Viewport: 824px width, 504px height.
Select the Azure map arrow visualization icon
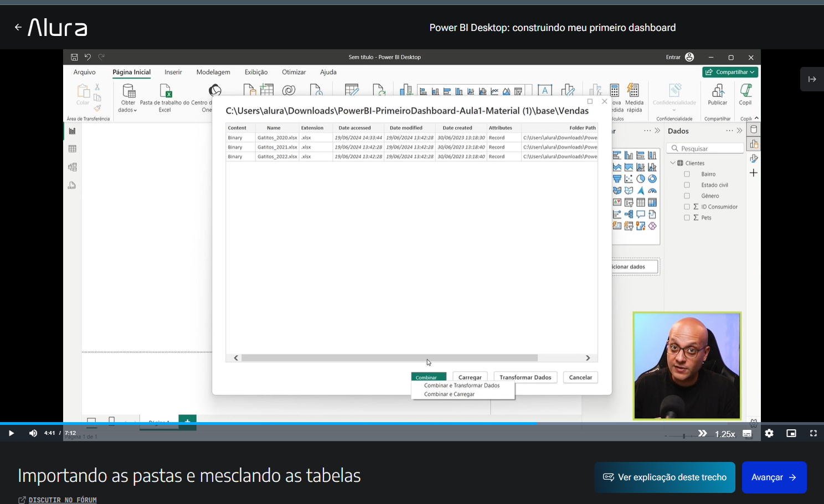click(x=641, y=191)
